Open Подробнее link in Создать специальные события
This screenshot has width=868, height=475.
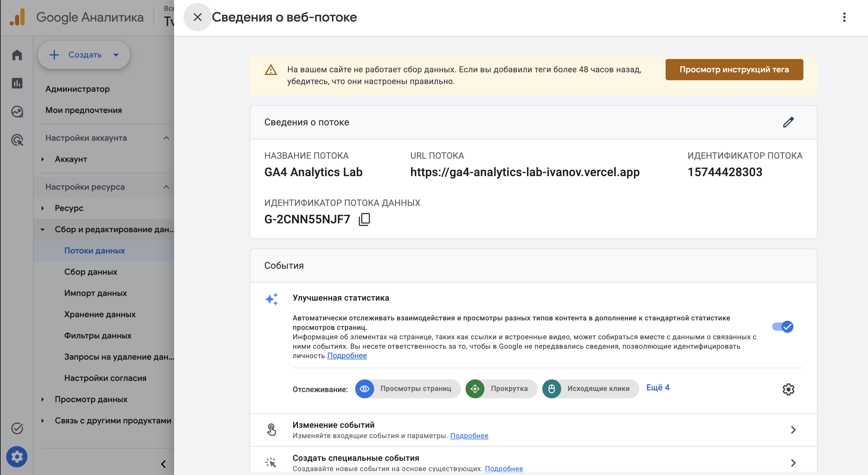coord(504,469)
